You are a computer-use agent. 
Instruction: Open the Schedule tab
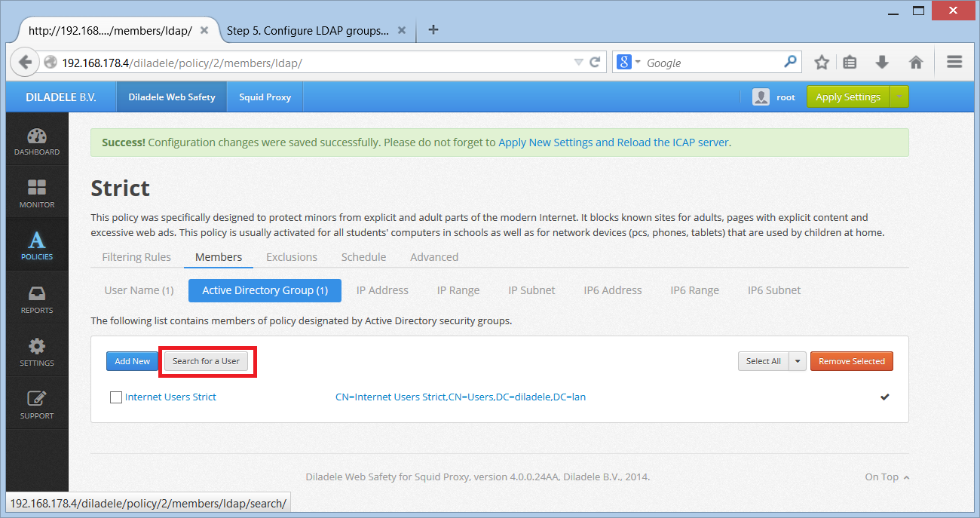pos(363,257)
